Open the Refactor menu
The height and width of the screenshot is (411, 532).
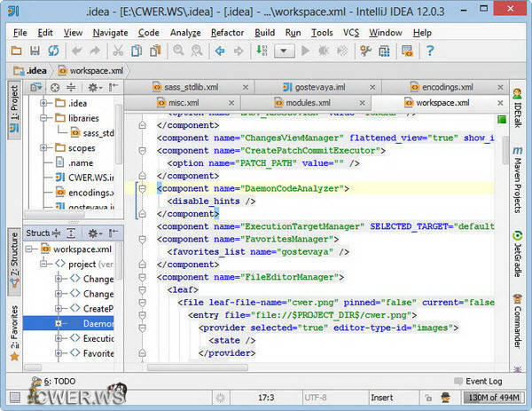click(227, 33)
